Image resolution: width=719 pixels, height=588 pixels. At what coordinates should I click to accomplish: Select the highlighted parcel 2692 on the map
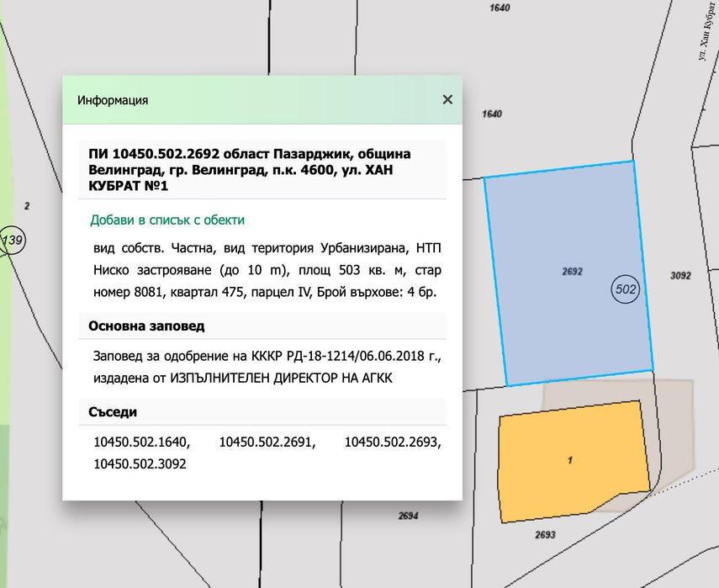568,273
